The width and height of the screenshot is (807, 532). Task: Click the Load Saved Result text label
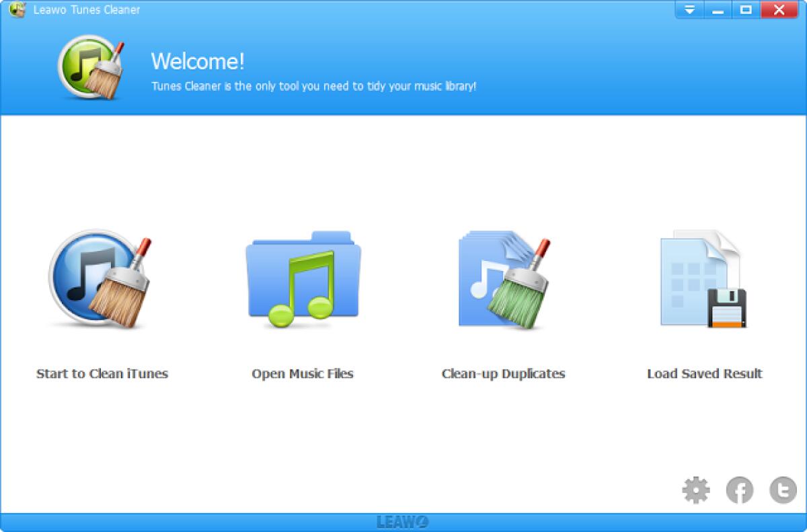point(703,374)
